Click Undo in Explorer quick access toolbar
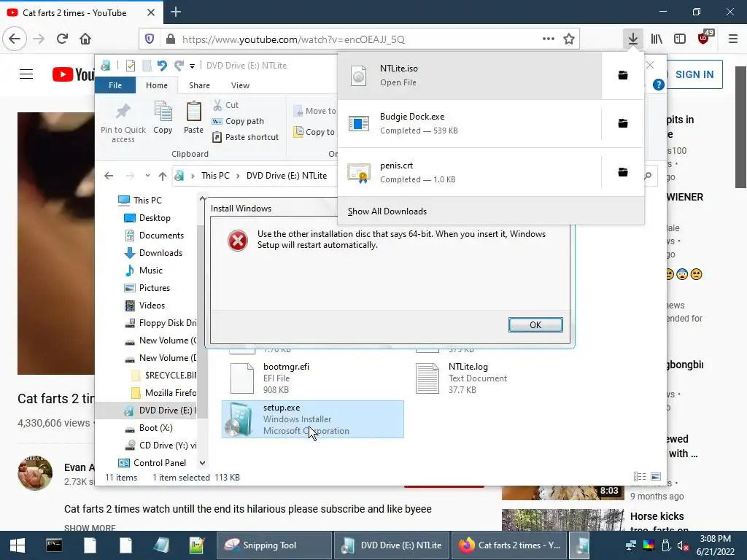The width and height of the screenshot is (747, 560). (162, 66)
